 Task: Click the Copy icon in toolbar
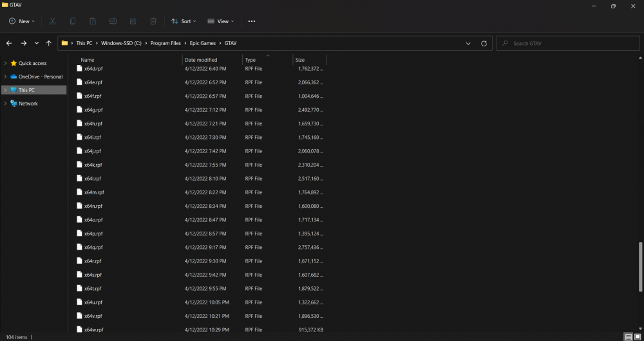click(x=73, y=21)
